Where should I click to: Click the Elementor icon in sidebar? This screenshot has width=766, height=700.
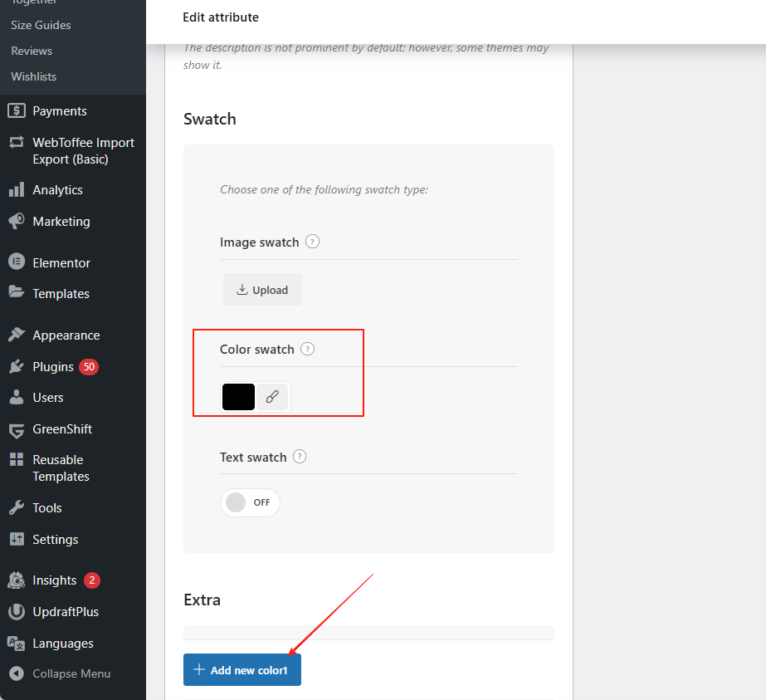16,262
